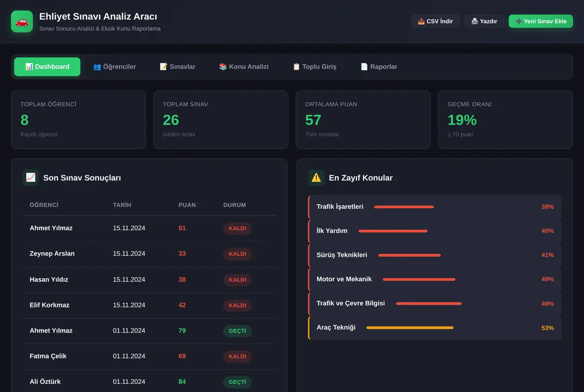Print the page using Yazdır
Screen dimensions: 584x392
pos(484,21)
